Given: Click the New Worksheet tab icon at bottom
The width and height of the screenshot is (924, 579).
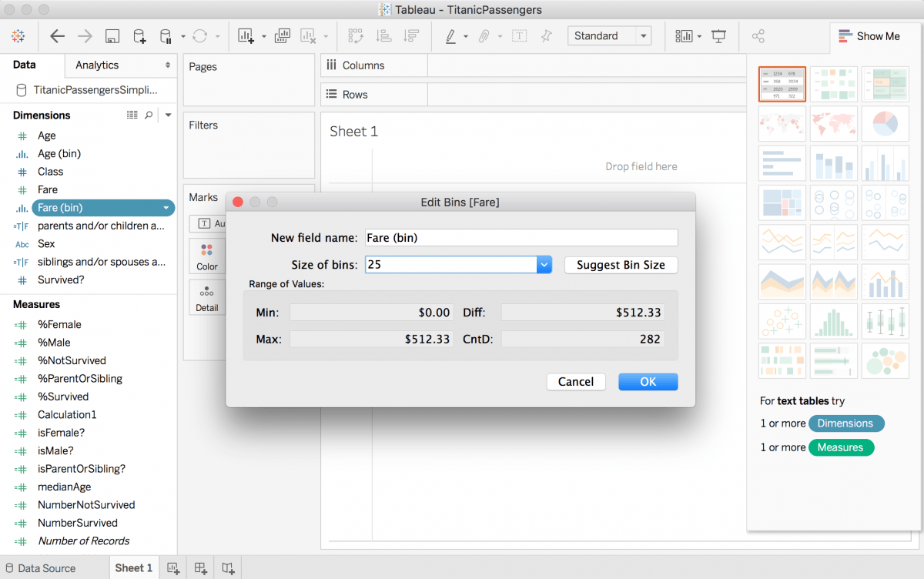Looking at the screenshot, I should tap(173, 568).
